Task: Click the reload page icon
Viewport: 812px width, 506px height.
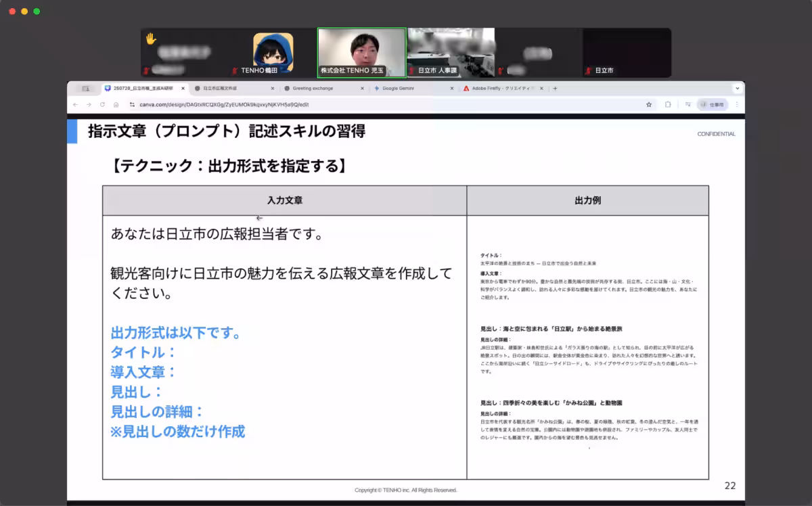Action: (103, 106)
